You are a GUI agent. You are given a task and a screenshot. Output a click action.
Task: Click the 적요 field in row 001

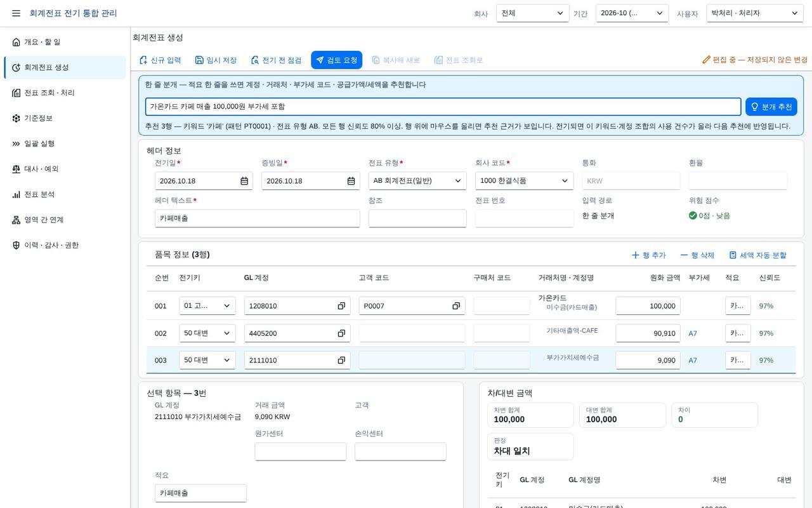[x=738, y=306]
